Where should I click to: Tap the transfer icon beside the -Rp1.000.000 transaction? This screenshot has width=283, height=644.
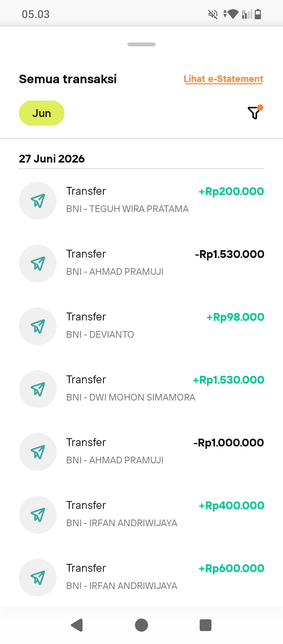pyautogui.click(x=38, y=452)
